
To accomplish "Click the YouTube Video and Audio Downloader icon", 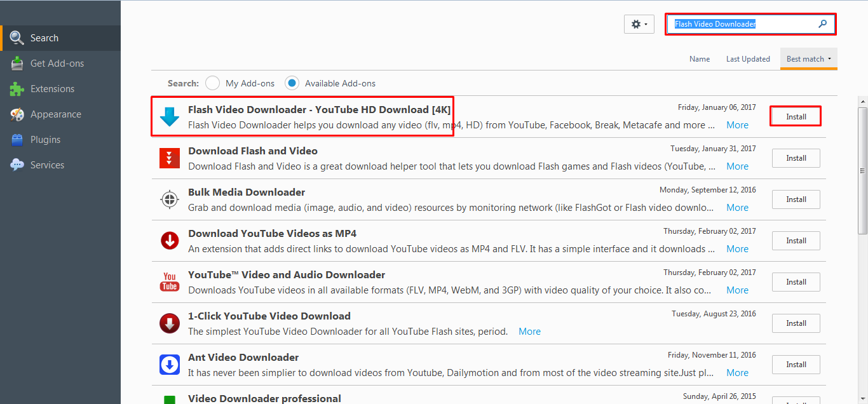I will coord(170,282).
